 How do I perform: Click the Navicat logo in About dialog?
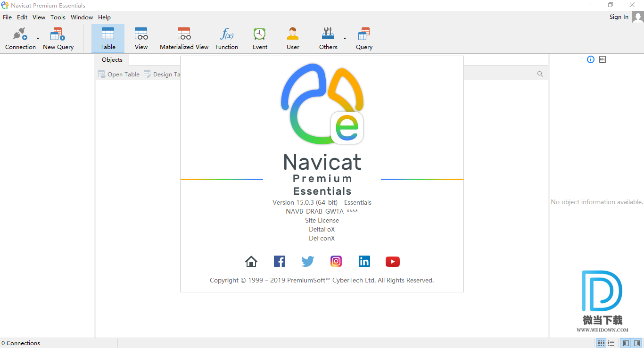[322, 104]
